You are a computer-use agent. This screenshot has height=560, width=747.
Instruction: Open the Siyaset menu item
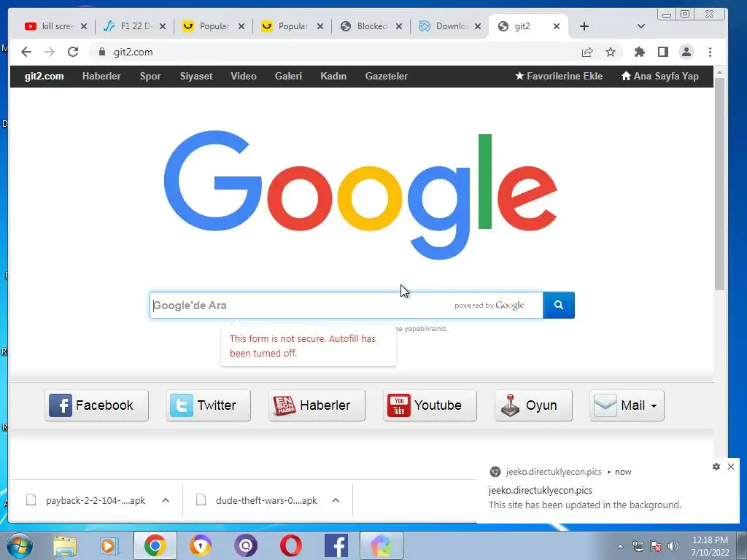coord(196,76)
